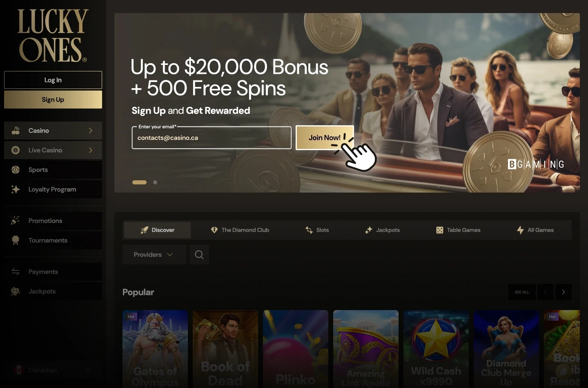
Task: Click the Promotions party popper icon
Action: coord(16,221)
